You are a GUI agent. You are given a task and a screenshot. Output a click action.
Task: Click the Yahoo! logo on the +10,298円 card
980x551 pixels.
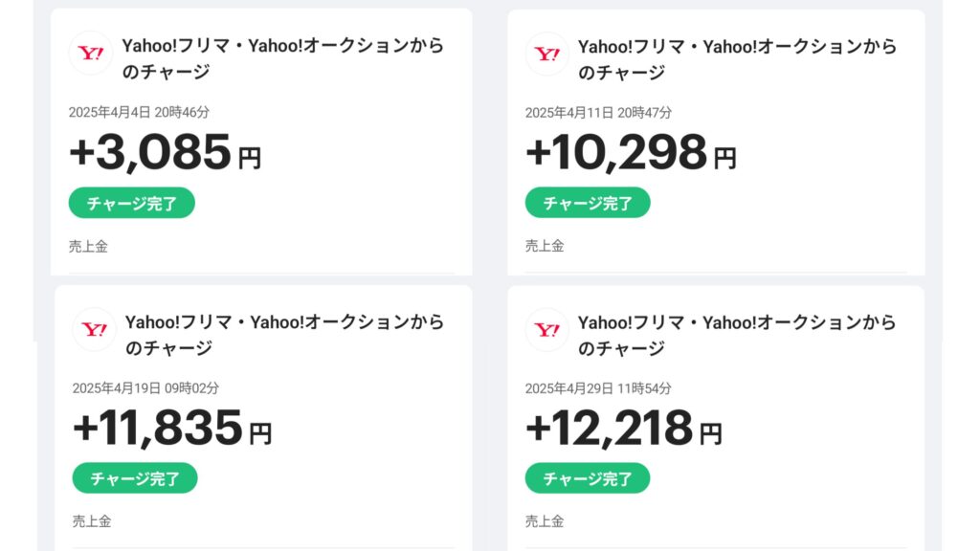(547, 54)
